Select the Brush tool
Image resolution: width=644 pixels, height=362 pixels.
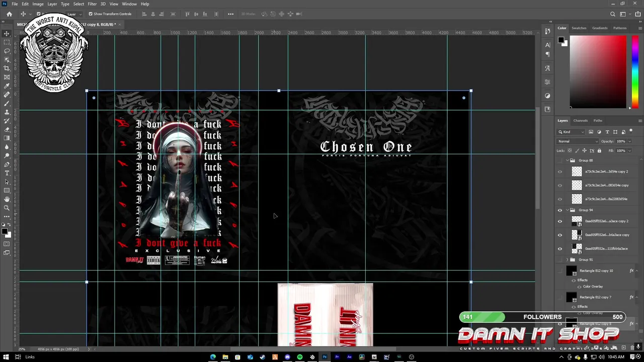tap(7, 103)
